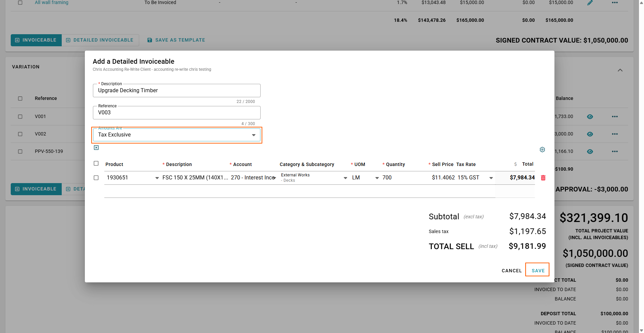Open the three-dot menu for PPV-550-139
Image resolution: width=644 pixels, height=333 pixels.
pos(614,152)
